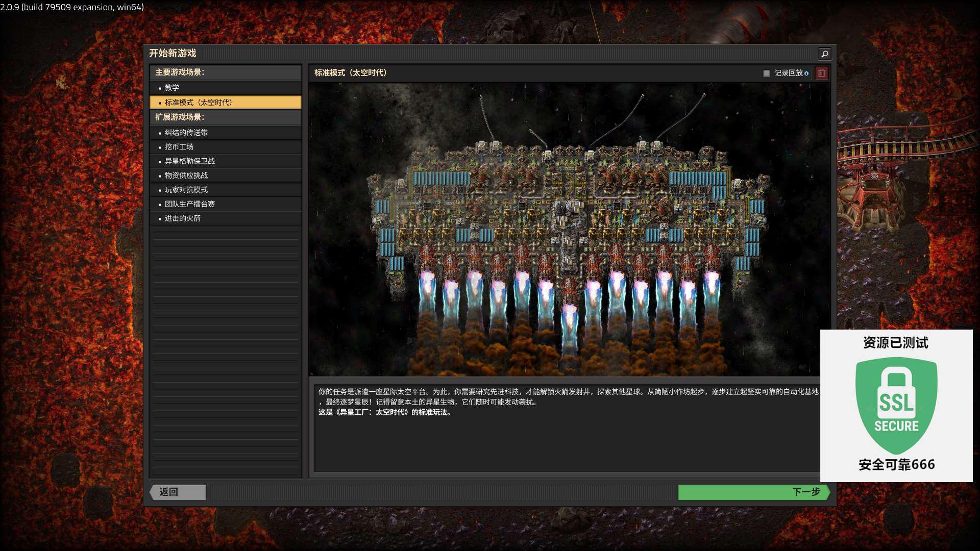Click the blue info icon beside 记录回放
This screenshot has height=551, width=980.
(806, 73)
